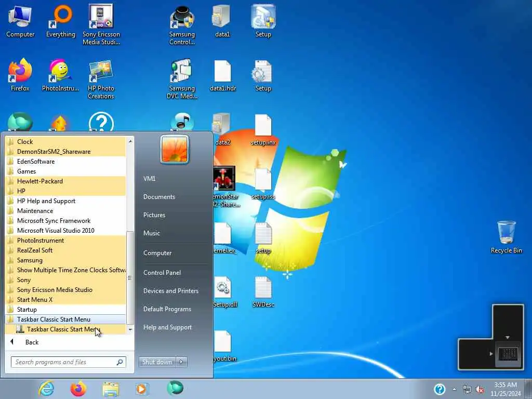Select the setup.inx file icon
Viewport: 532px width, 399px height.
263,129
